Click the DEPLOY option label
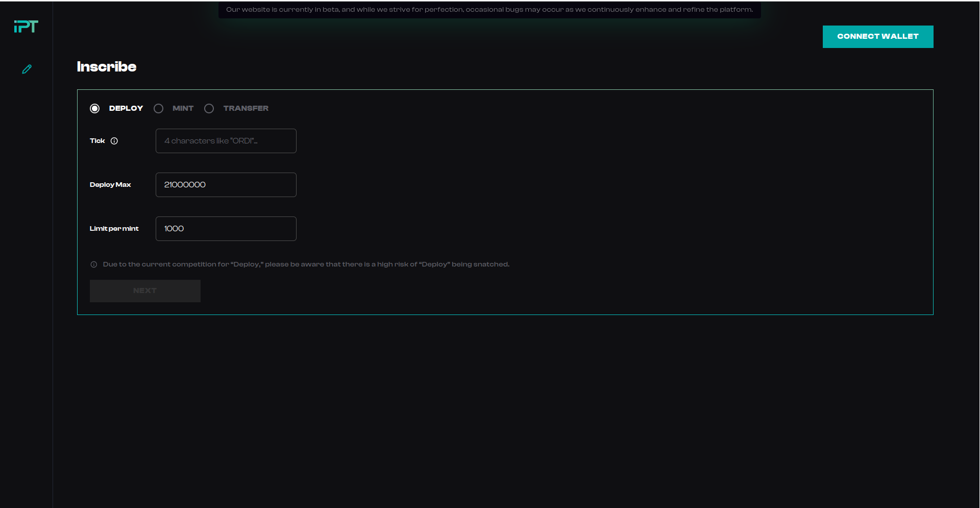The width and height of the screenshot is (980, 508). coord(126,108)
